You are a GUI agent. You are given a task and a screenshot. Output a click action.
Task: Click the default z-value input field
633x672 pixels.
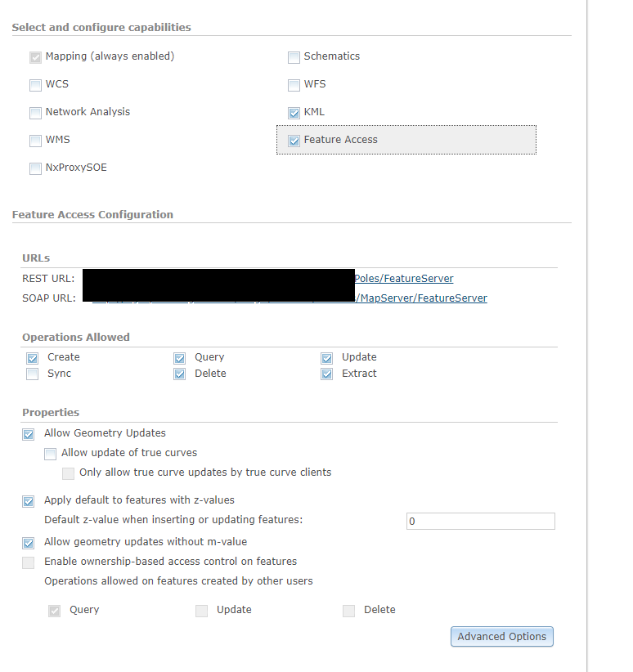point(481,521)
